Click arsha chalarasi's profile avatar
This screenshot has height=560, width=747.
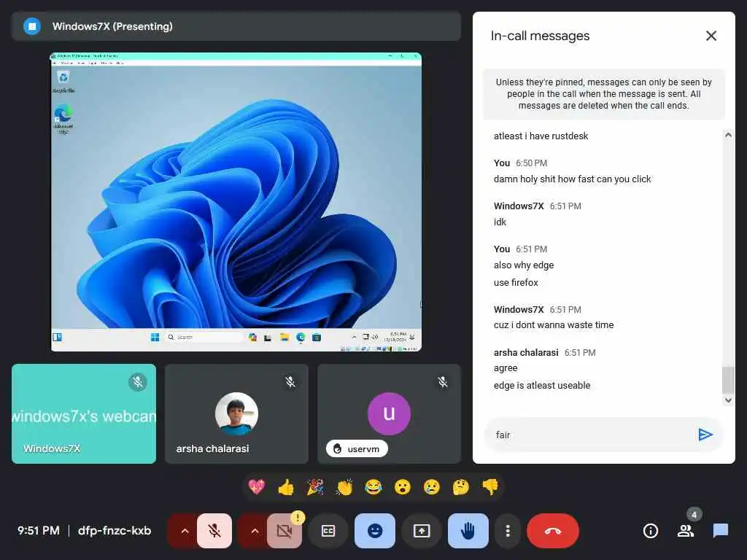pos(237,413)
